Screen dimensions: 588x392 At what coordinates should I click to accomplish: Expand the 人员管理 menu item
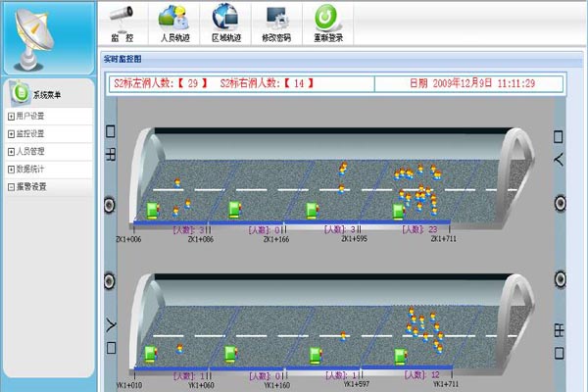(30, 151)
